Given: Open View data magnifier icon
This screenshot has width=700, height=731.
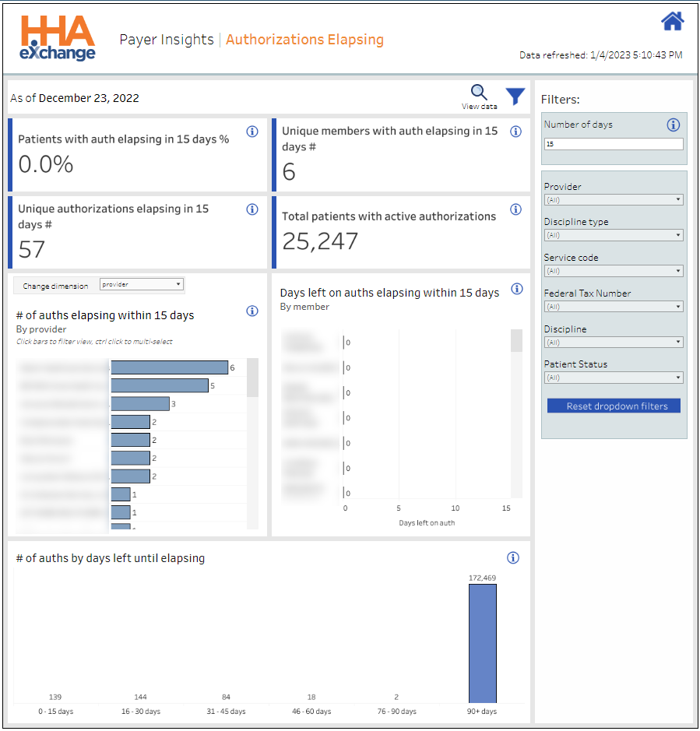Looking at the screenshot, I should pyautogui.click(x=479, y=93).
